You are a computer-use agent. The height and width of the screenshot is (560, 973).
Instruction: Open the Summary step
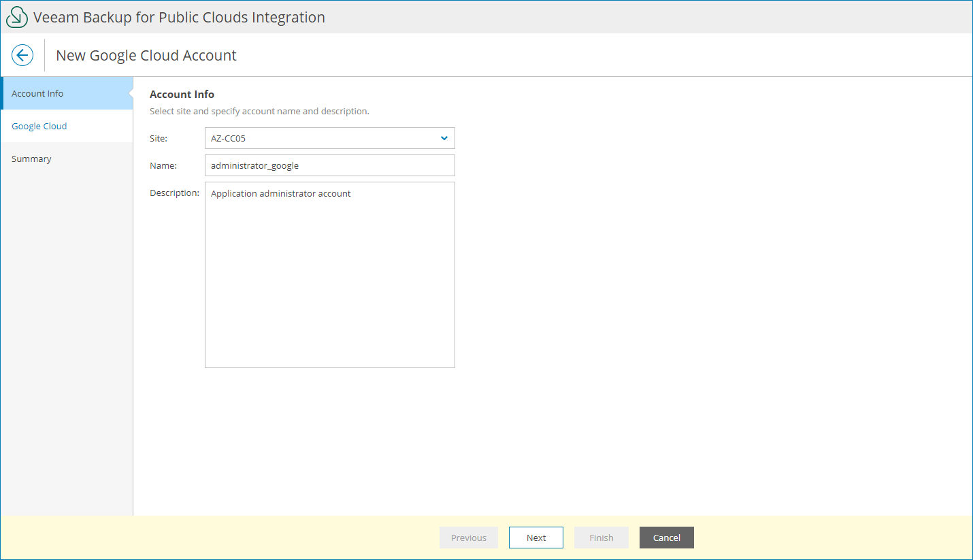pyautogui.click(x=31, y=159)
